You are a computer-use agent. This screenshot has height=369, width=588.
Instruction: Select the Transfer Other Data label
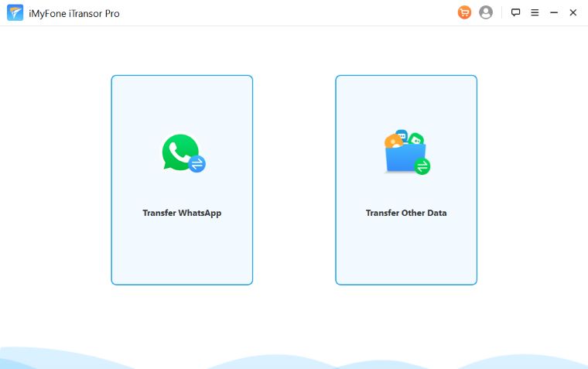pyautogui.click(x=406, y=213)
